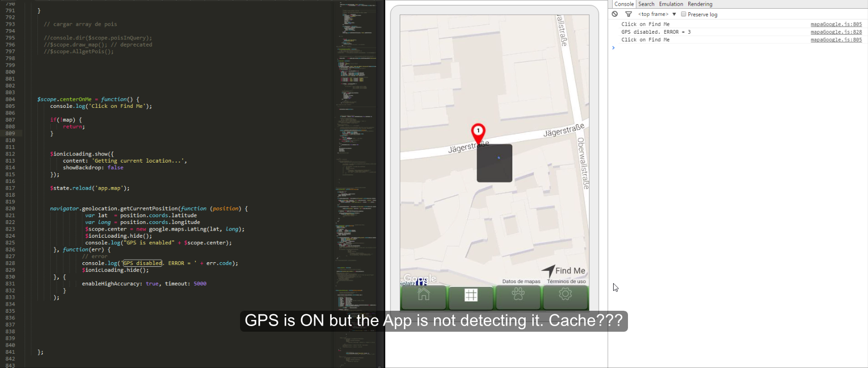
Task: Open the settings gear tab icon
Action: [x=565, y=294]
